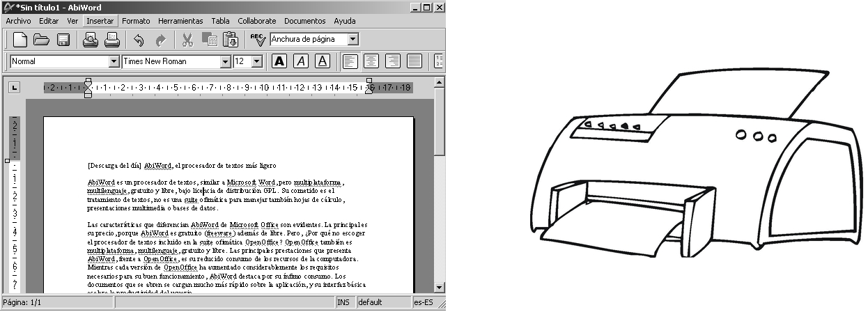Open the Normal paragraph style dropdown

[x=114, y=61]
